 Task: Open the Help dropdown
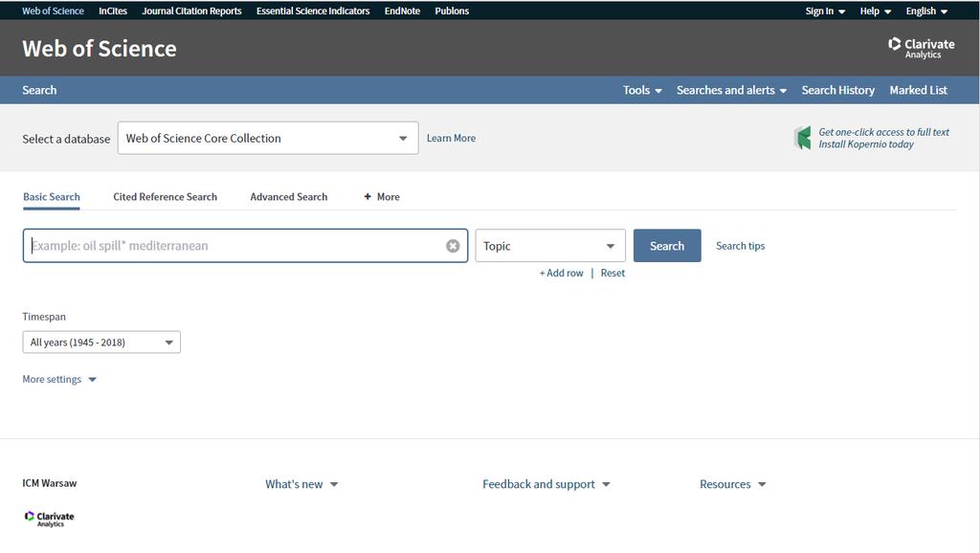pyautogui.click(x=875, y=11)
